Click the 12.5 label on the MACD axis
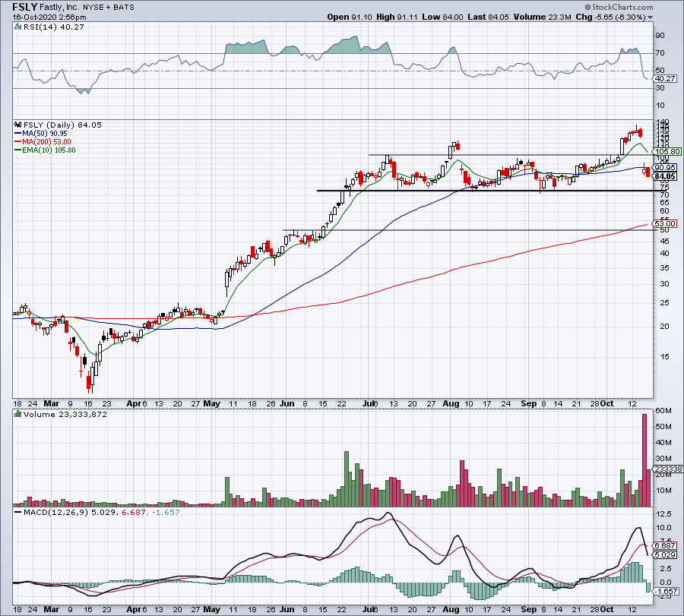The height and width of the screenshot is (616, 684). (x=663, y=514)
